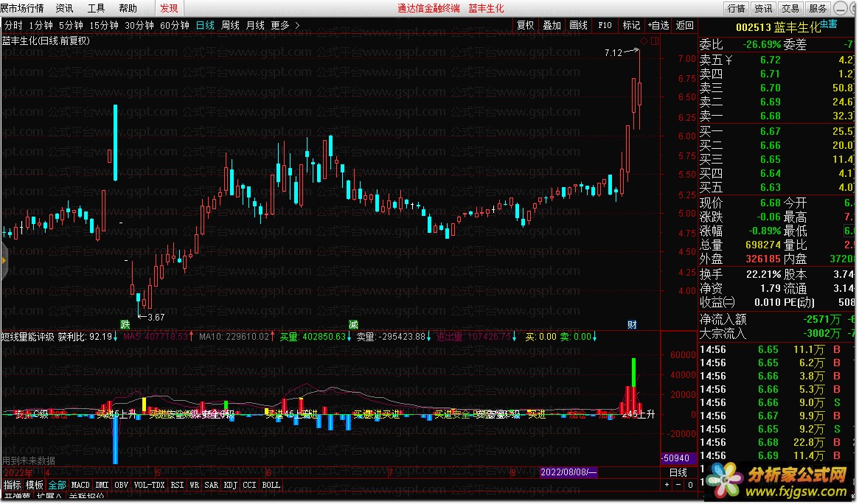Viewport: 859px width, 504px height.
Task: Click the diamond icon above the chart
Action: pos(644,41)
